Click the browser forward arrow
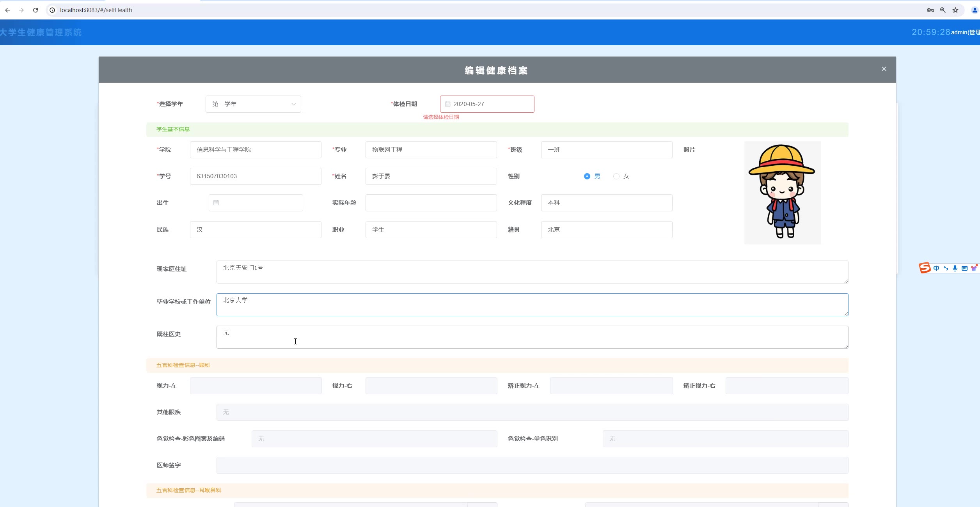 tap(21, 10)
